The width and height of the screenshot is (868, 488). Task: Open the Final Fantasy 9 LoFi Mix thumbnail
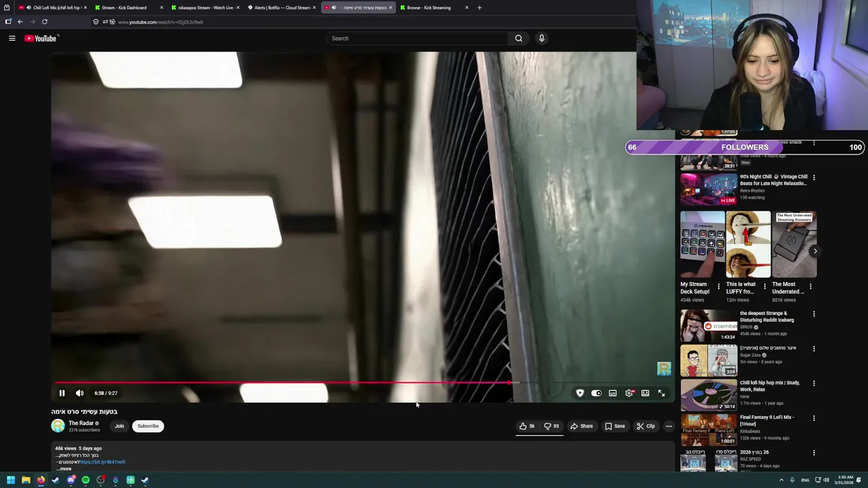click(x=709, y=429)
